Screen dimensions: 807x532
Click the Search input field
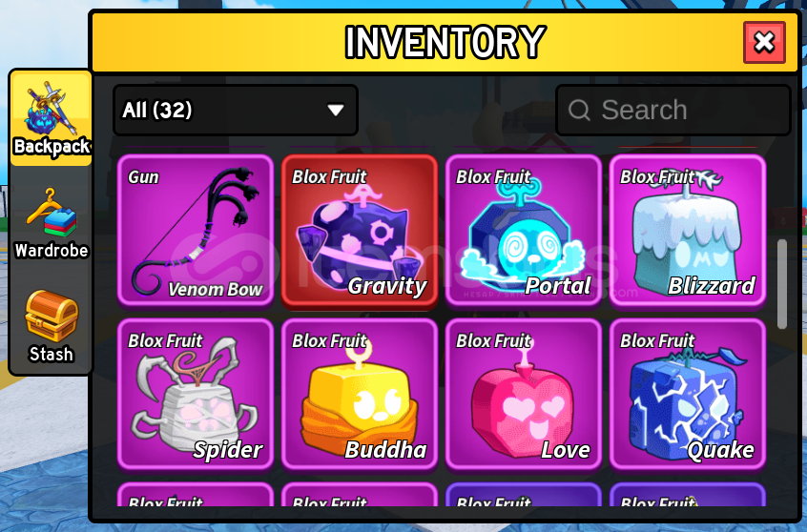[673, 110]
